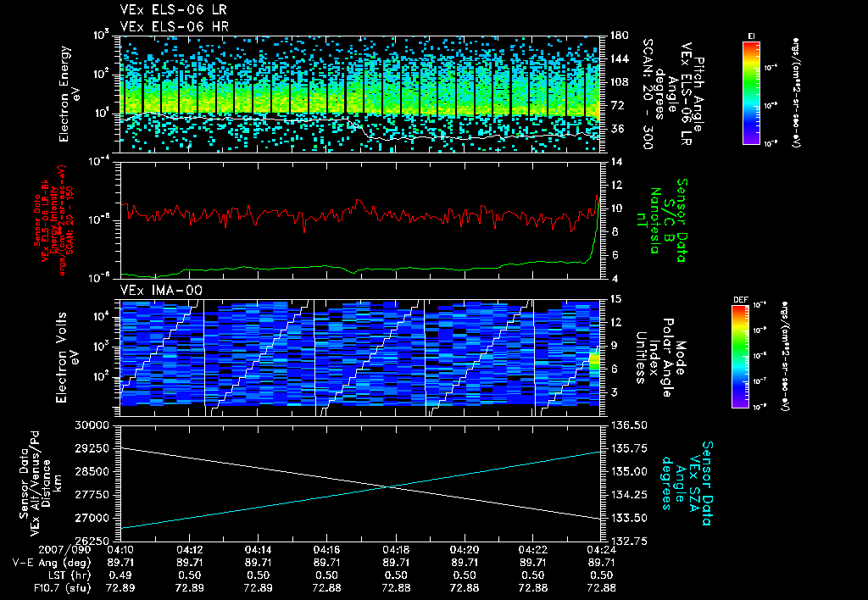This screenshot has width=868, height=600.
Task: Click the 04:12 time tick label
Action: tap(189, 550)
